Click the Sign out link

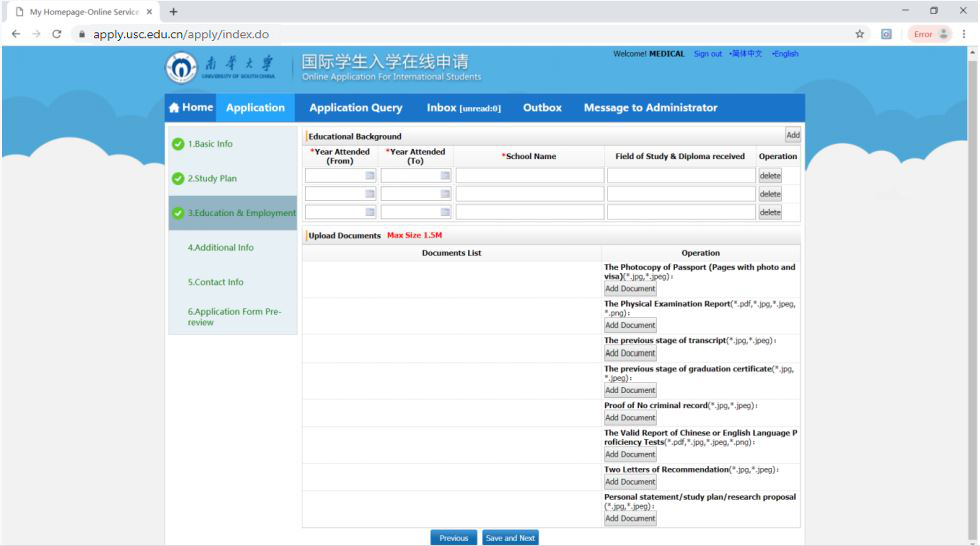tap(707, 54)
